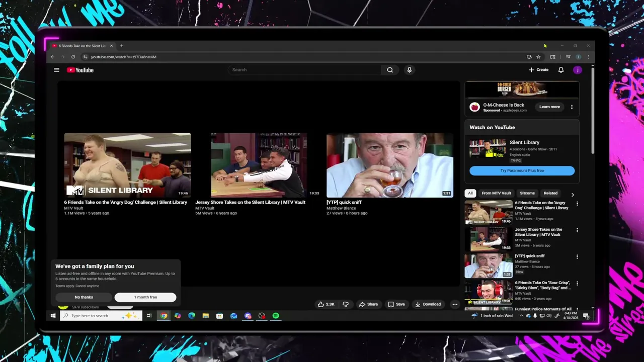The width and height of the screenshot is (644, 362).
Task: Click the YouTube search input field
Action: [304, 70]
